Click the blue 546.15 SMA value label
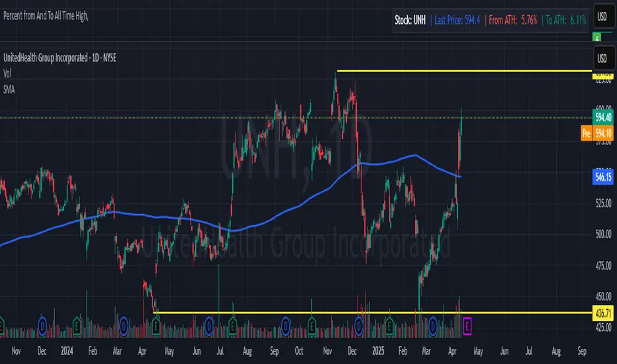Viewport: 617px width, 364px height. coord(603,177)
